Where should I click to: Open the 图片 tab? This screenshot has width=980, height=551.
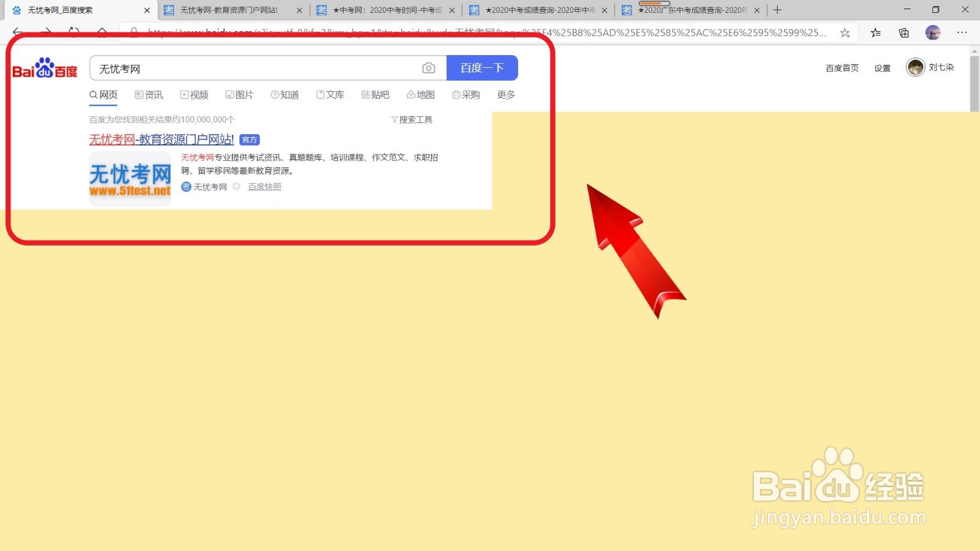point(239,95)
